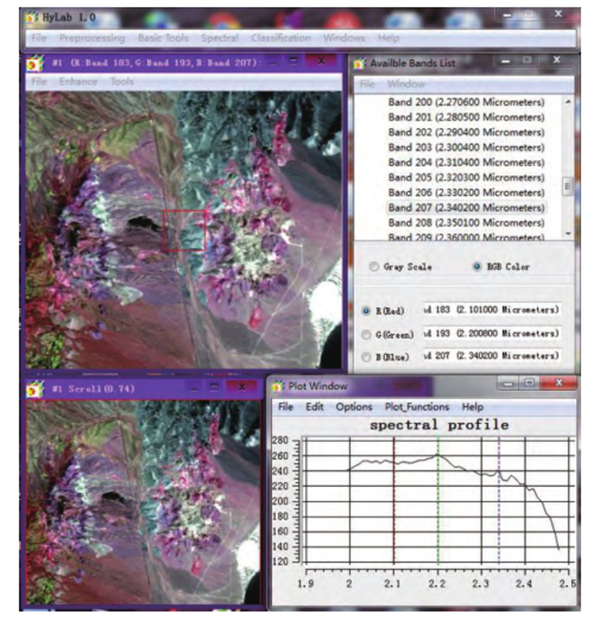This screenshot has width=600, height=621.
Task: Select Band 203 (2.300400 Micrometers)
Action: pos(466,147)
